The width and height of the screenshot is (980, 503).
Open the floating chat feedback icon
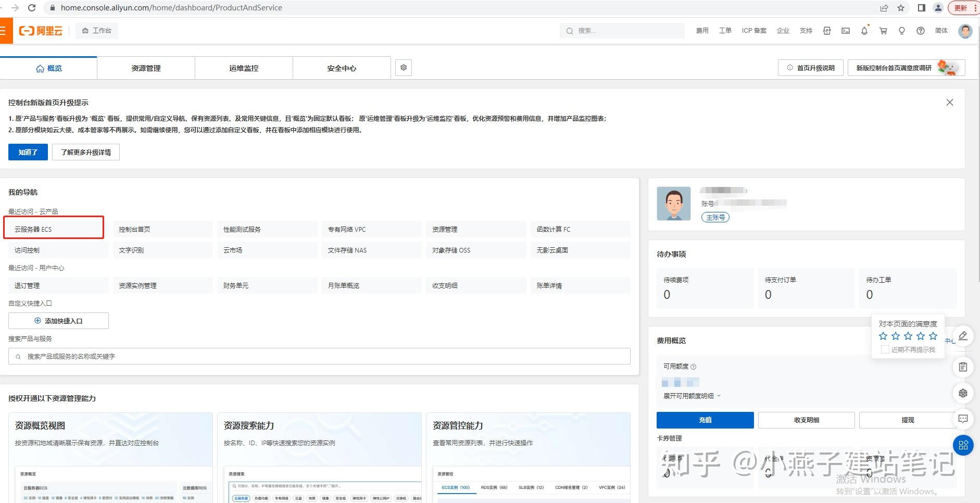coord(963,419)
